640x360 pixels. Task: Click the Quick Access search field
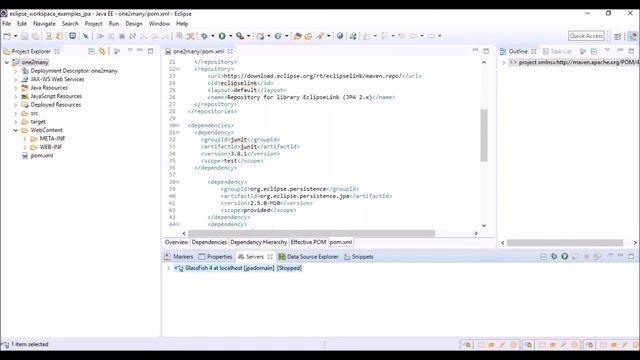[x=586, y=36]
